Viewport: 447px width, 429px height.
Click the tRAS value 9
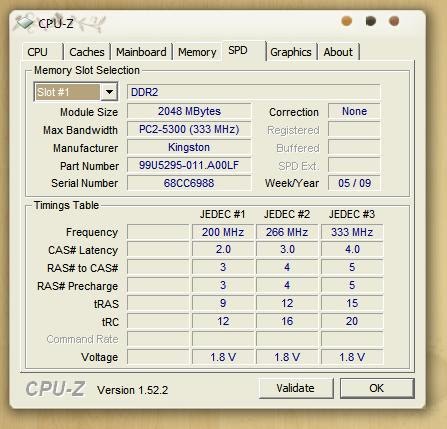223,303
